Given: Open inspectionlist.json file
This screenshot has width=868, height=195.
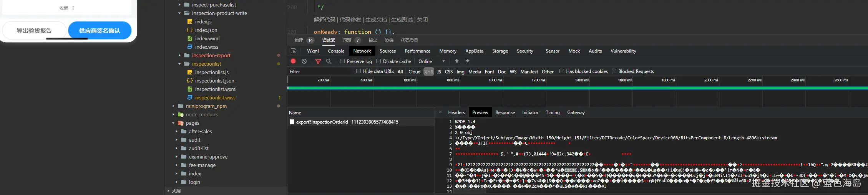Looking at the screenshot, I should (x=214, y=81).
